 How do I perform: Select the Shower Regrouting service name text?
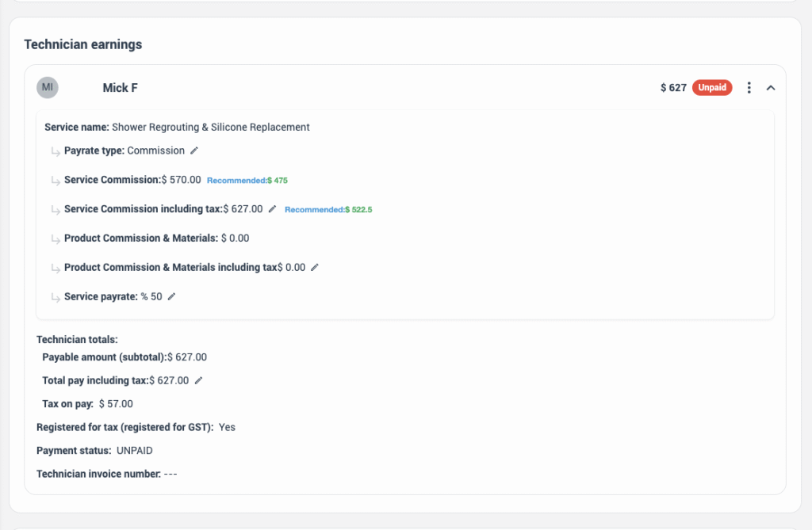tap(210, 127)
